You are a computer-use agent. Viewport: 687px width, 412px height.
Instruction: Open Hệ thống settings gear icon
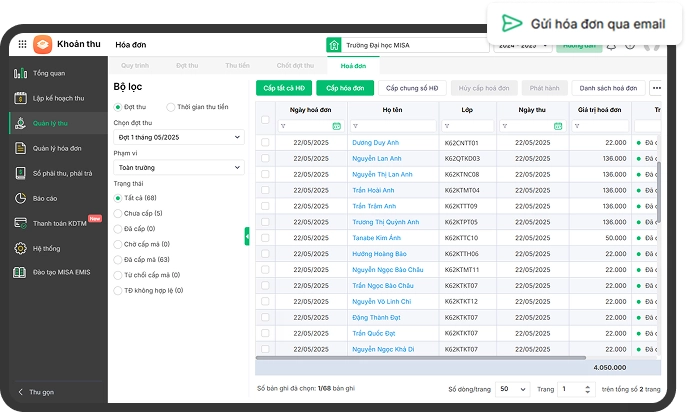(x=20, y=247)
